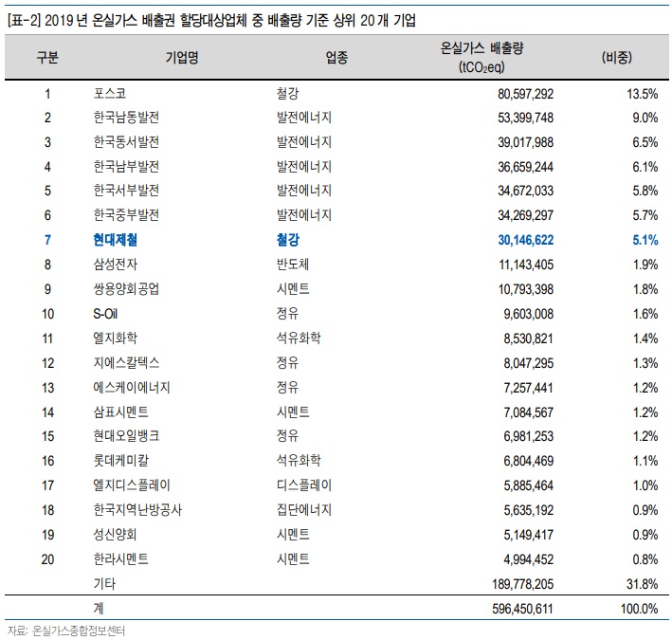The image size is (672, 640).
Task: Click the '업종' column header
Action: tap(336, 58)
